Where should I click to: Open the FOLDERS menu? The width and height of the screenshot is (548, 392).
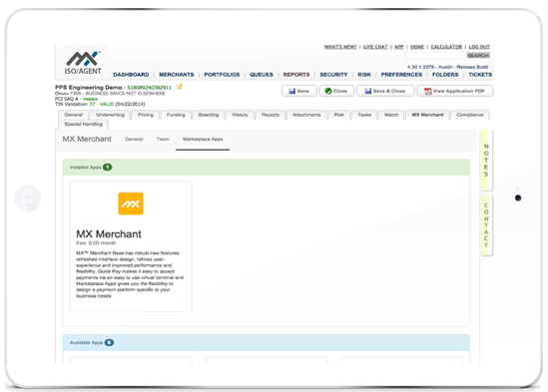445,75
